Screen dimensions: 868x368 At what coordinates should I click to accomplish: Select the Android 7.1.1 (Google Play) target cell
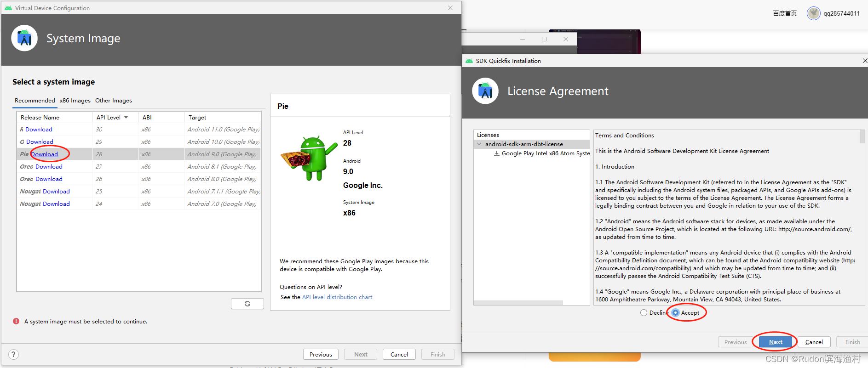[x=224, y=192]
